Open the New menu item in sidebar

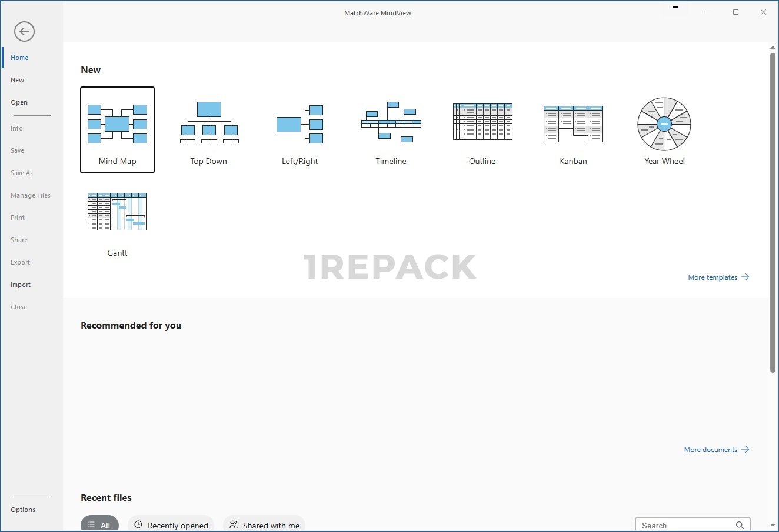[x=18, y=80]
